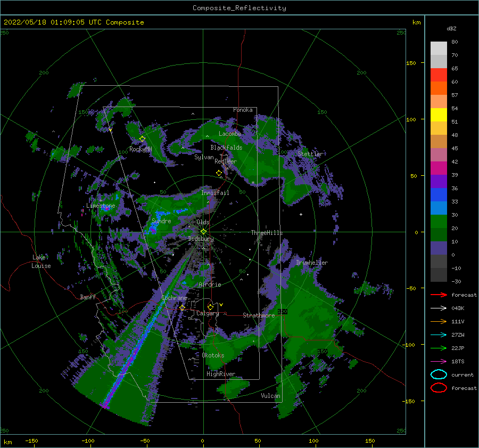Screen dimensions: 479x448
Task: Pick the yellow swatch in dBZ legend
Action: (439, 115)
